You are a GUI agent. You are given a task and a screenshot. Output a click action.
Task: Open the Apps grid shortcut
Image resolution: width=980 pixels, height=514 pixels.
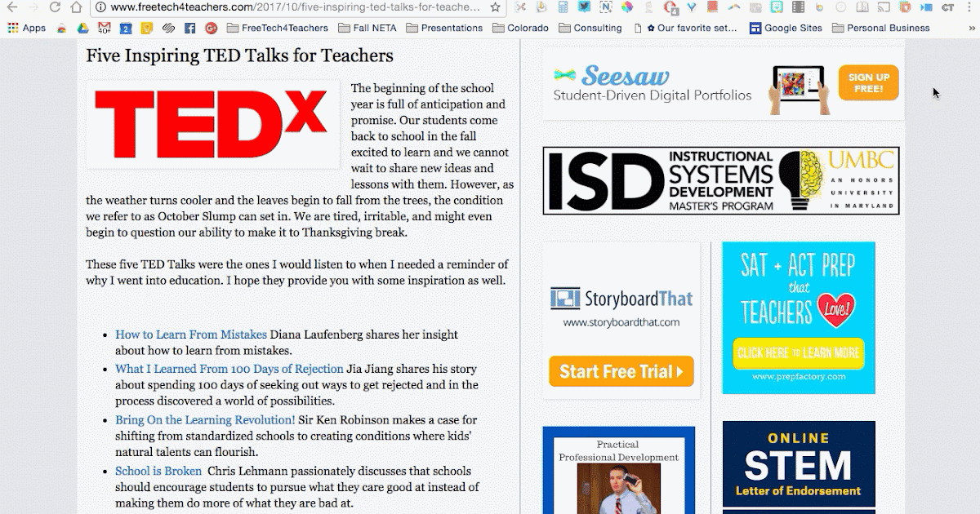point(27,28)
